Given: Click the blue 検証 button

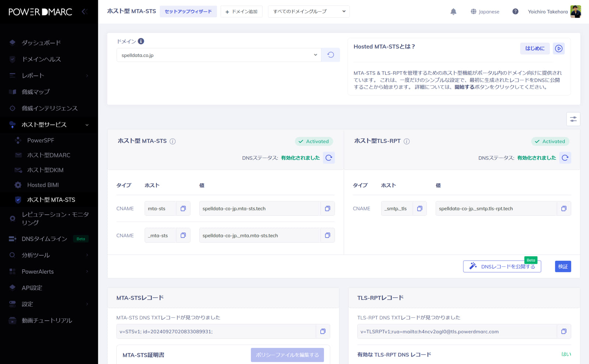Looking at the screenshot, I should (x=563, y=266).
